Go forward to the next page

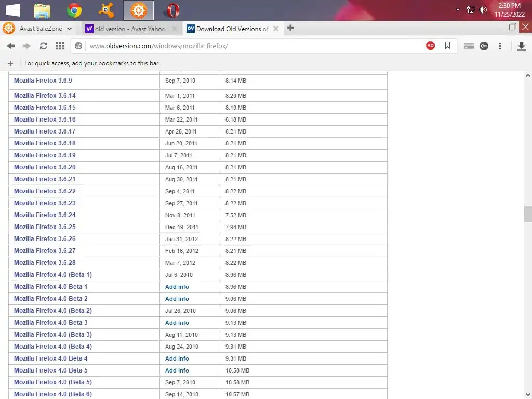(26, 46)
